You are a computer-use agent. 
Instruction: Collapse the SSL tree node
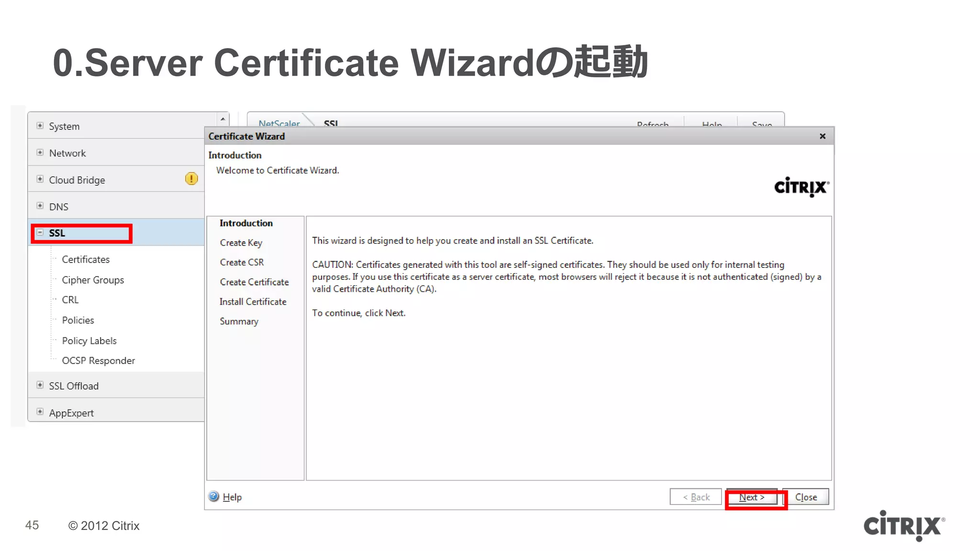[x=40, y=232]
